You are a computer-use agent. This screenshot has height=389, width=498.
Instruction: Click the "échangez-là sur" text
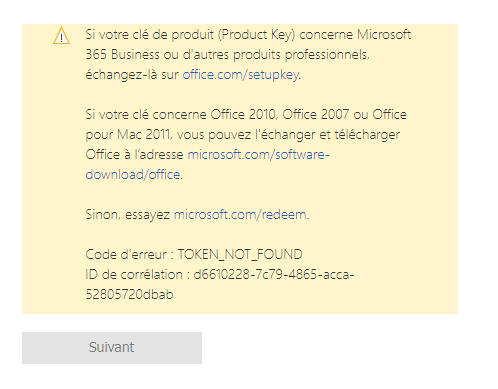[132, 75]
